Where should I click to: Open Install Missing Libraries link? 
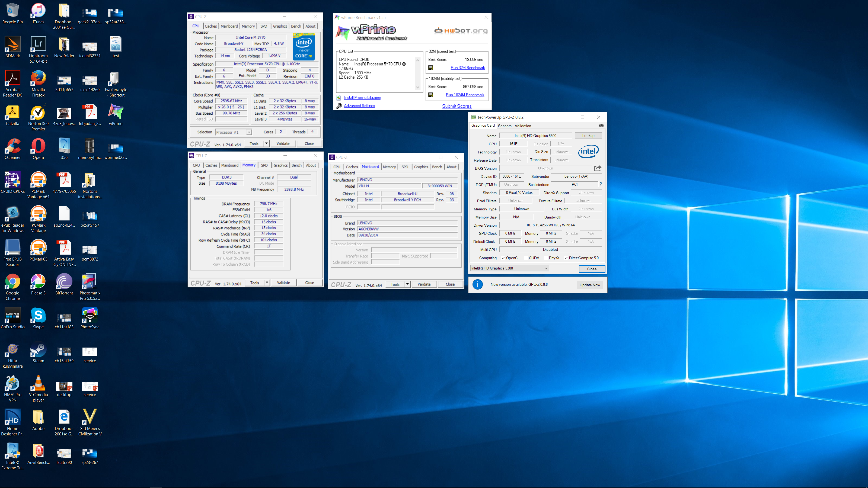click(362, 98)
